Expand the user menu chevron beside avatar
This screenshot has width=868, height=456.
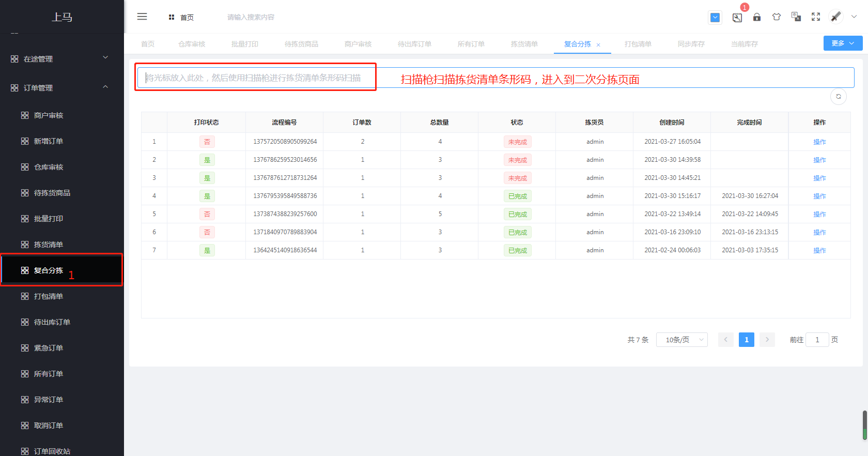854,17
